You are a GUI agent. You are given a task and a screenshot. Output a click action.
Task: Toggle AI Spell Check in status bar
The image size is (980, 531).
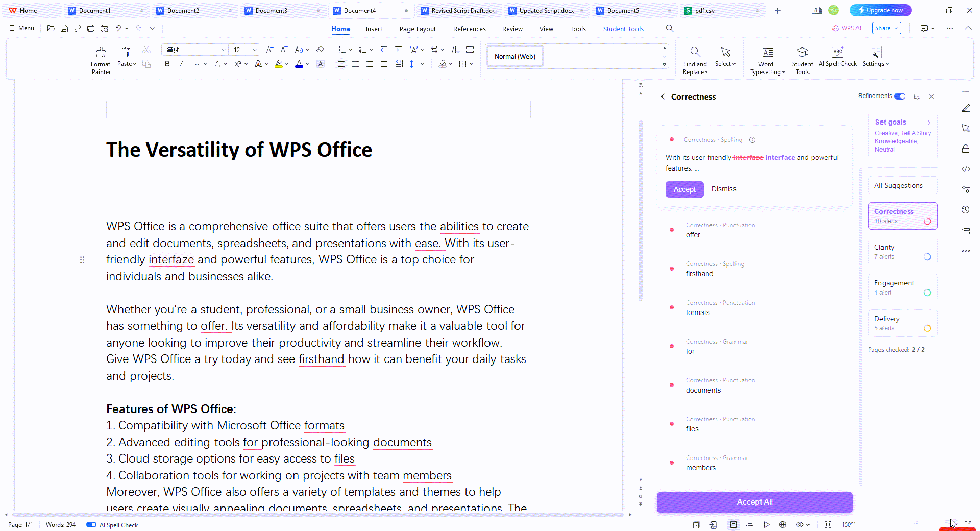[91, 525]
